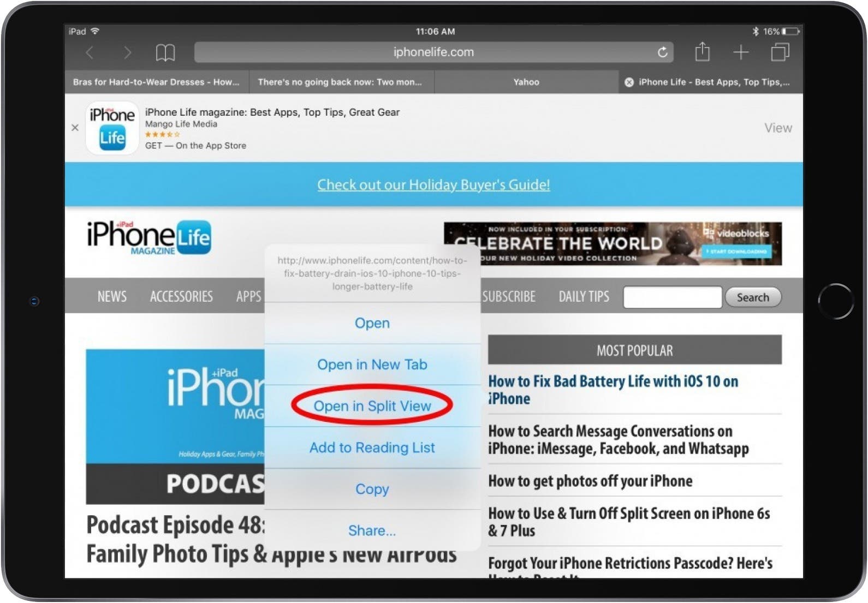Open How to Search Message Conversations article
This screenshot has height=603, width=868.
619,440
